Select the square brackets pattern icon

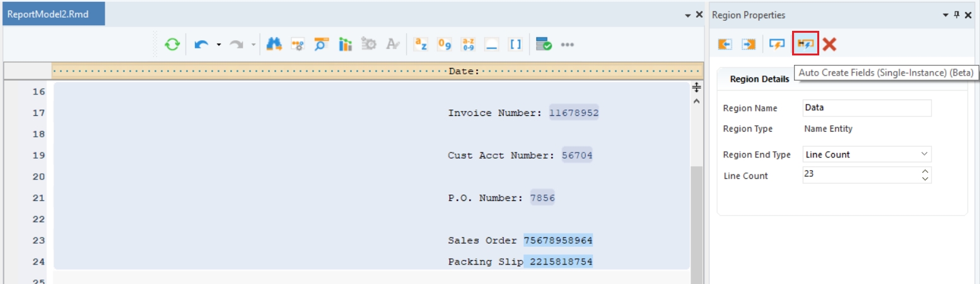tap(516, 45)
